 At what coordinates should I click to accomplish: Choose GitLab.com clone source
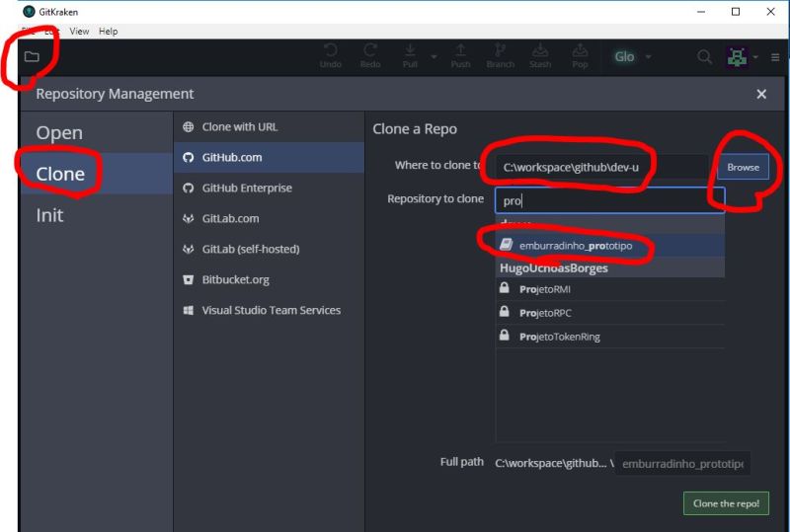269,219
